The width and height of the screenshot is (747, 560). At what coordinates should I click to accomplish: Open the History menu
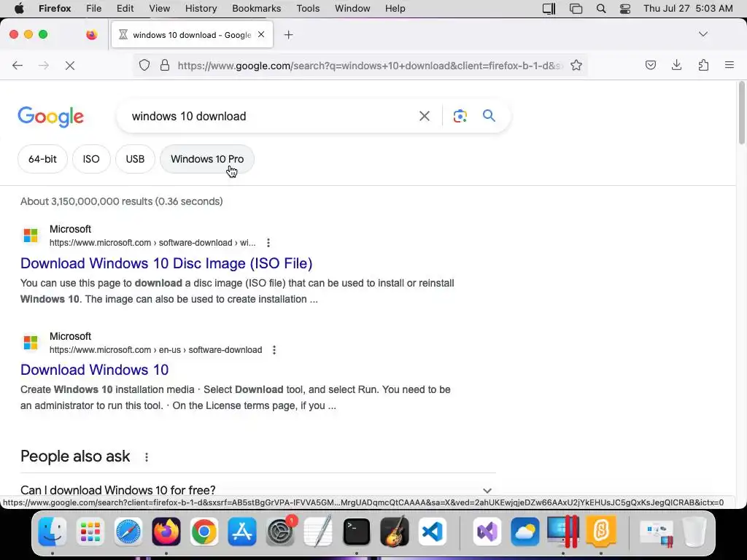click(201, 9)
